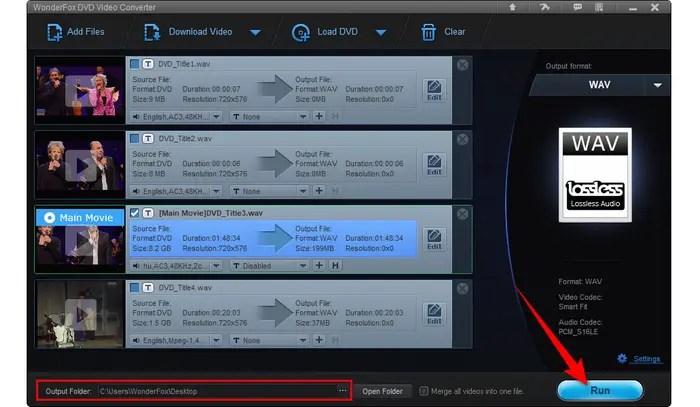Expand the Load DVD dropdown arrow
This screenshot has height=407, width=700.
tap(381, 32)
